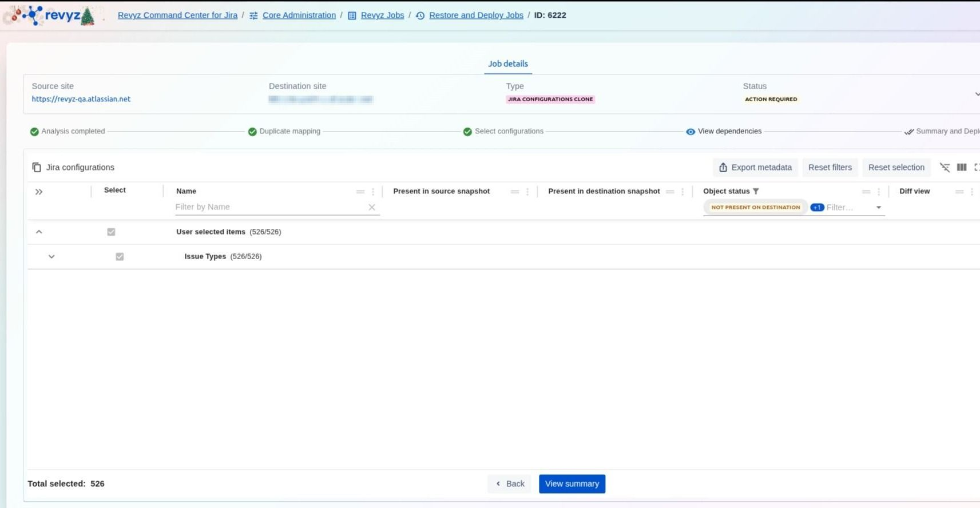
Task: Click the Export metadata button
Action: click(755, 167)
